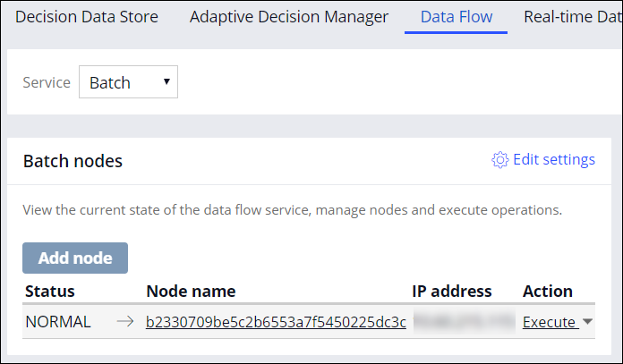
Task: Click the arrow icon next to NORMAL
Action: pyautogui.click(x=124, y=322)
